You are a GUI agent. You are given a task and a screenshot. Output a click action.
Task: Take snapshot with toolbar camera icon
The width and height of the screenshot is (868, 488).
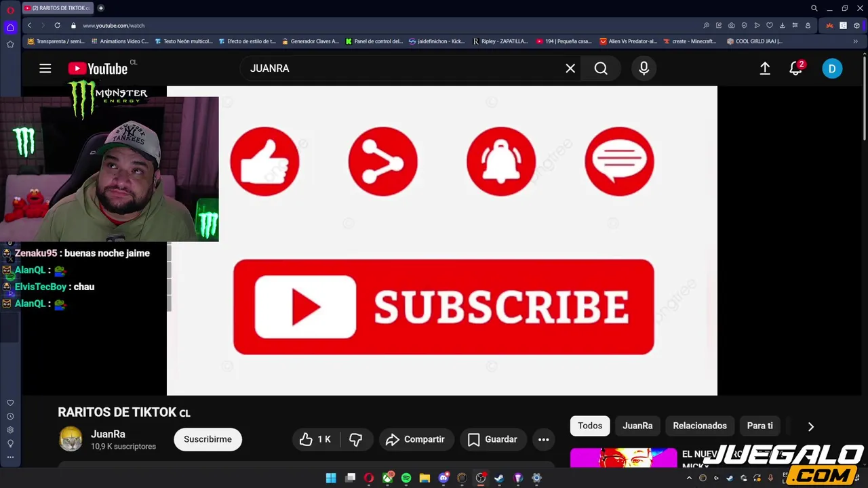click(731, 25)
